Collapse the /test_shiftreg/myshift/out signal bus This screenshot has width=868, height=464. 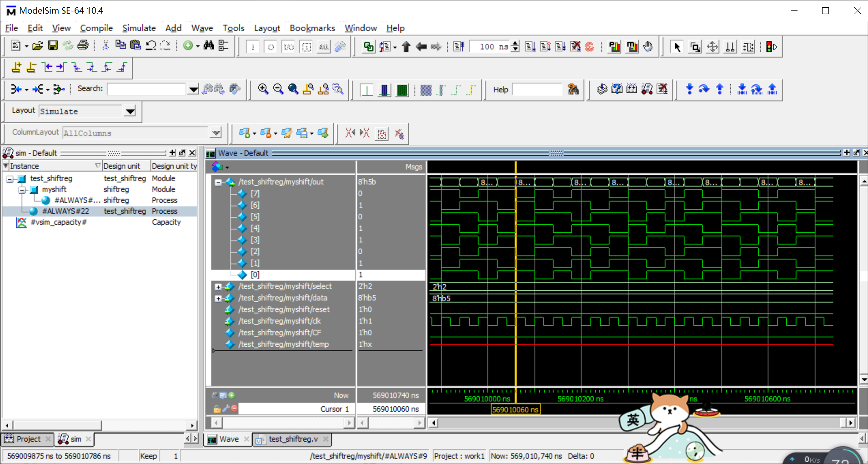(218, 182)
